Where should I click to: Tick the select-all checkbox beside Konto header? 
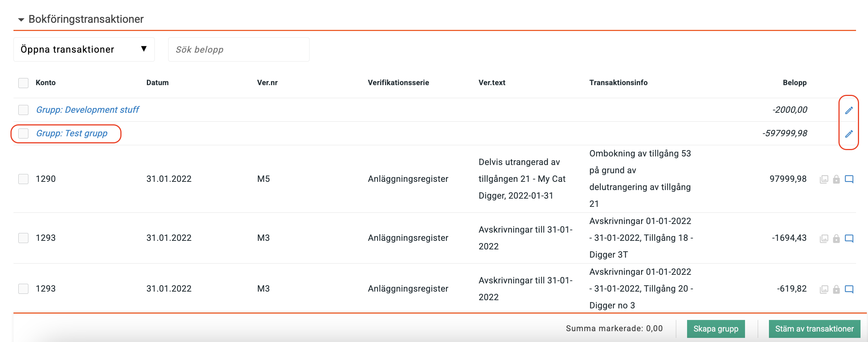click(24, 83)
